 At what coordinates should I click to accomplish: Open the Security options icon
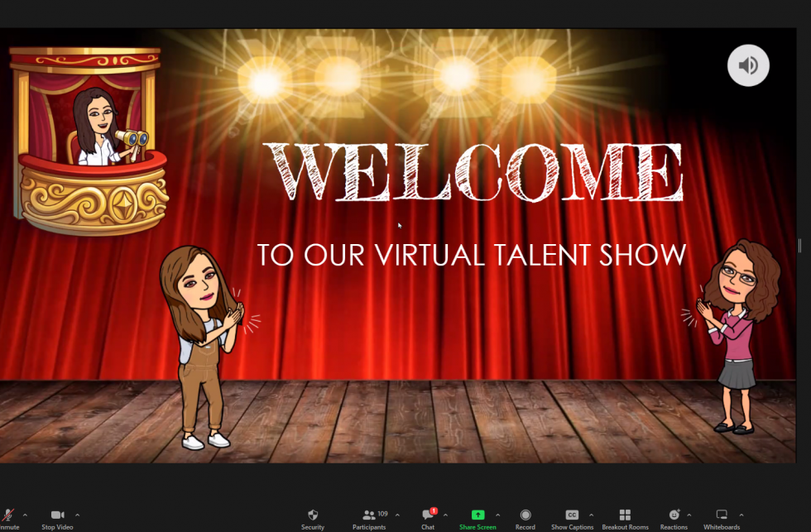point(312,513)
